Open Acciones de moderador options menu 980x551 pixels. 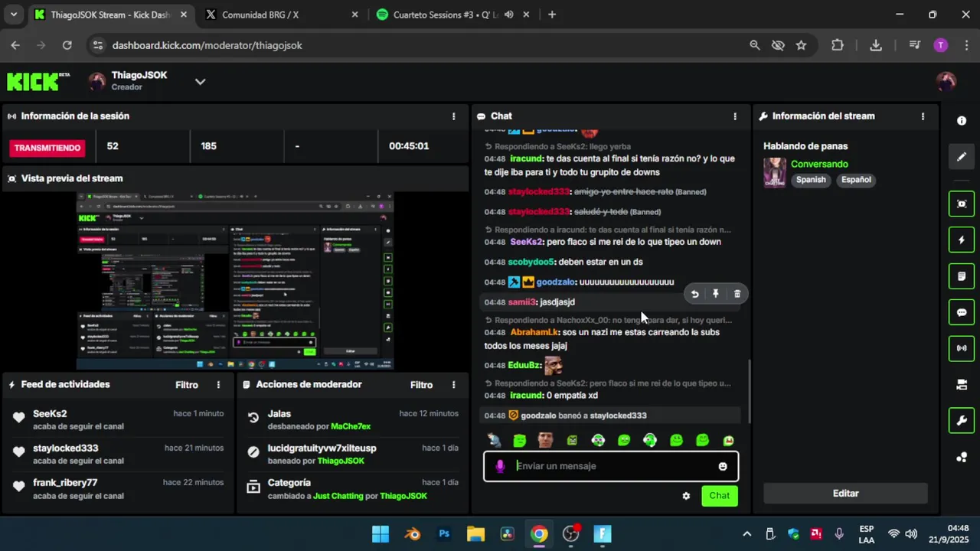tap(454, 385)
